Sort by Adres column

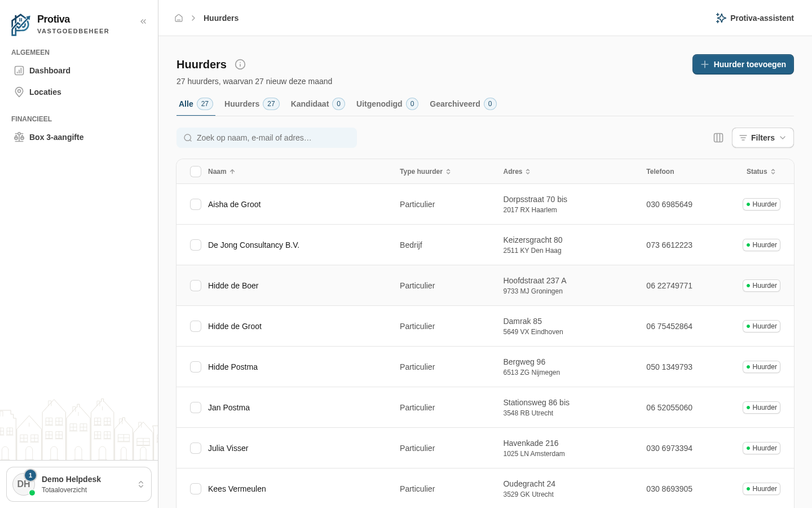coord(517,172)
